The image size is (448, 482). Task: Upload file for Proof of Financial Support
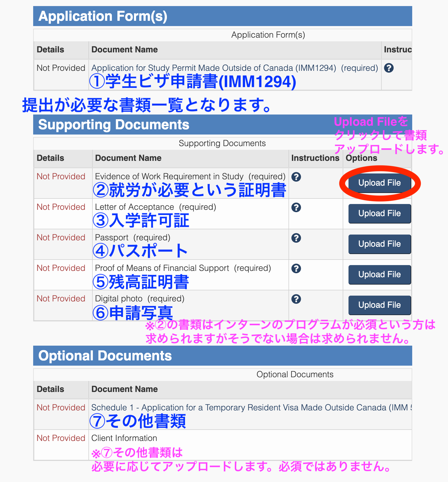(379, 275)
